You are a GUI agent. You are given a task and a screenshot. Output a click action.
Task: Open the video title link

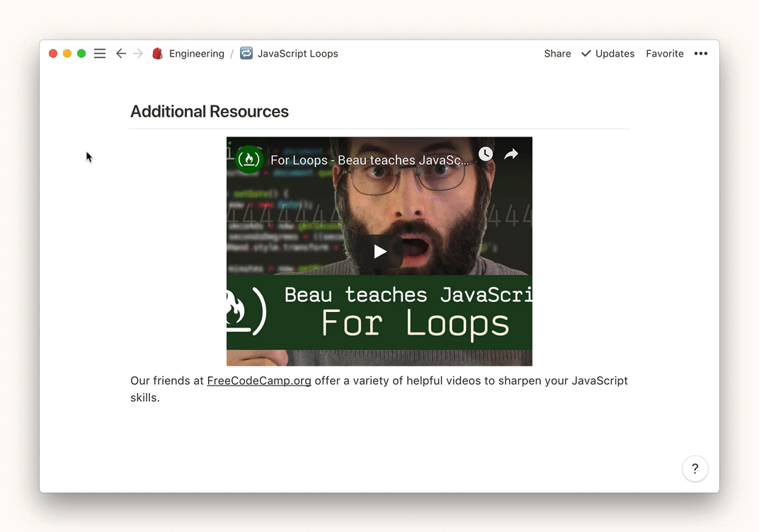370,160
